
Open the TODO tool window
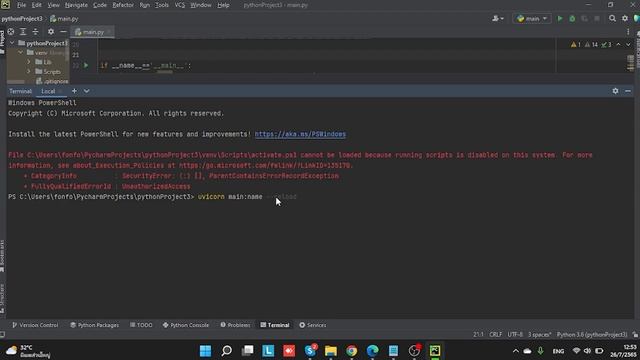tap(141, 325)
